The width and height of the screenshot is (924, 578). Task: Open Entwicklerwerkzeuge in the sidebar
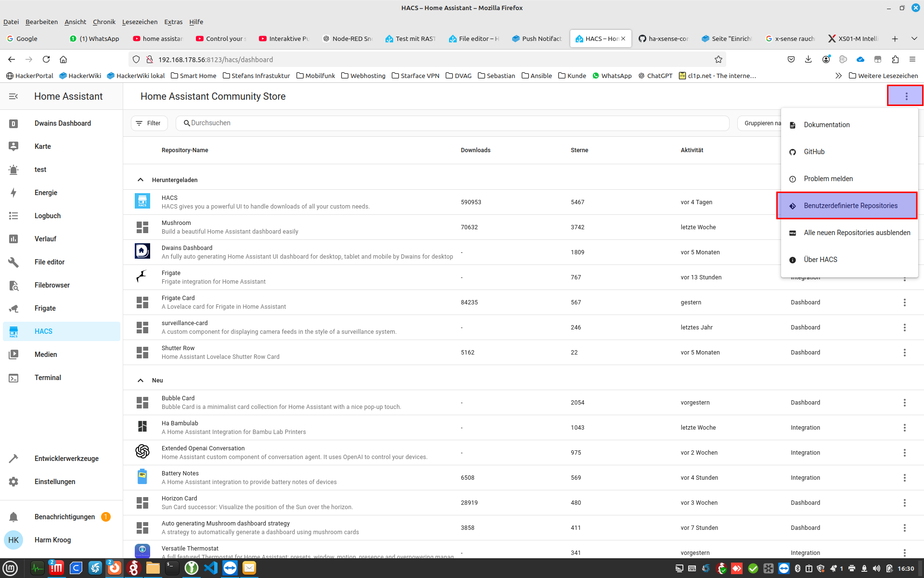[x=66, y=459]
